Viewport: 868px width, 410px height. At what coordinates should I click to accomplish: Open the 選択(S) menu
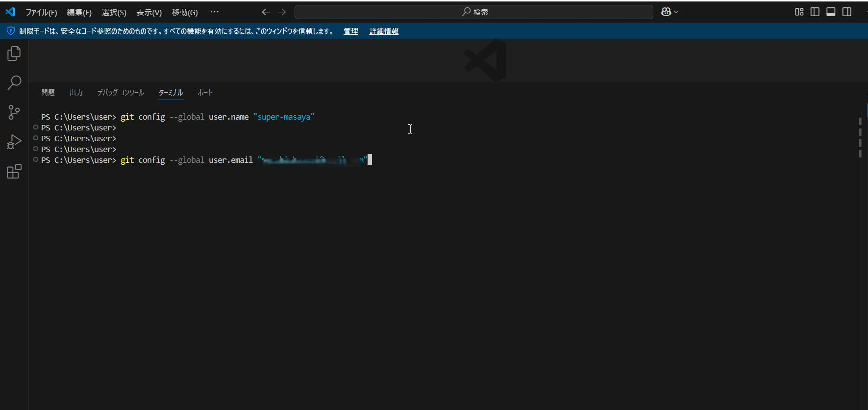click(114, 12)
